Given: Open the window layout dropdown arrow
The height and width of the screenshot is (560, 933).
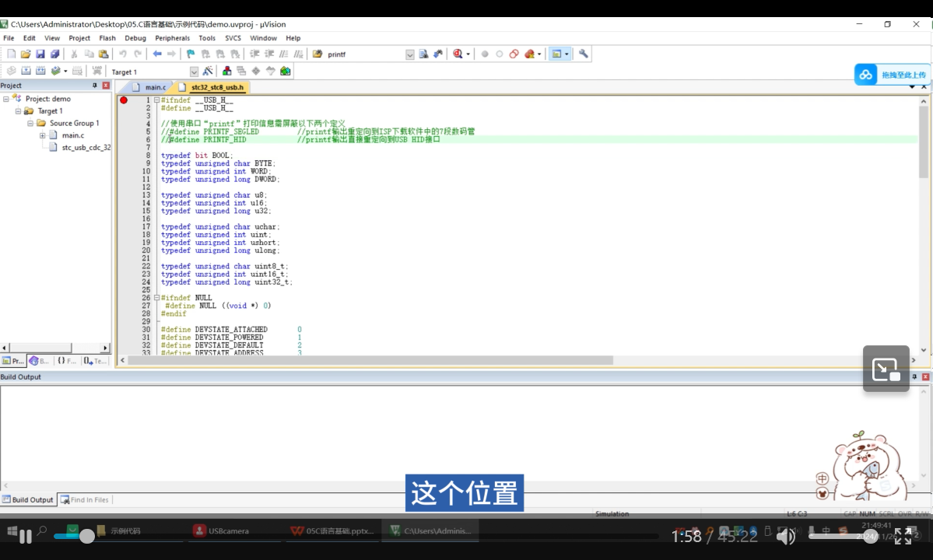Looking at the screenshot, I should tap(566, 54).
